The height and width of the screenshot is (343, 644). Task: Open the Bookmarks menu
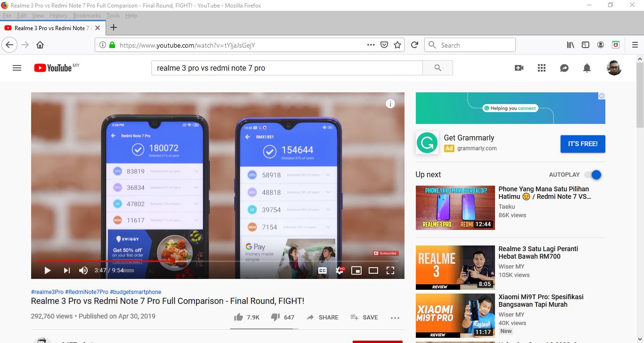click(87, 16)
